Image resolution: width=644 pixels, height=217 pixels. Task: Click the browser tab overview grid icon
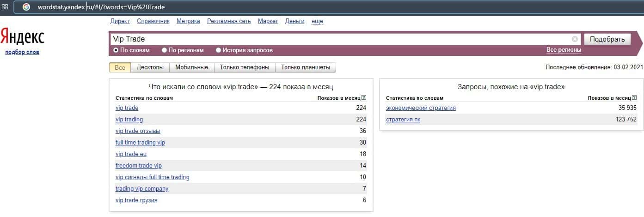(x=5, y=7)
